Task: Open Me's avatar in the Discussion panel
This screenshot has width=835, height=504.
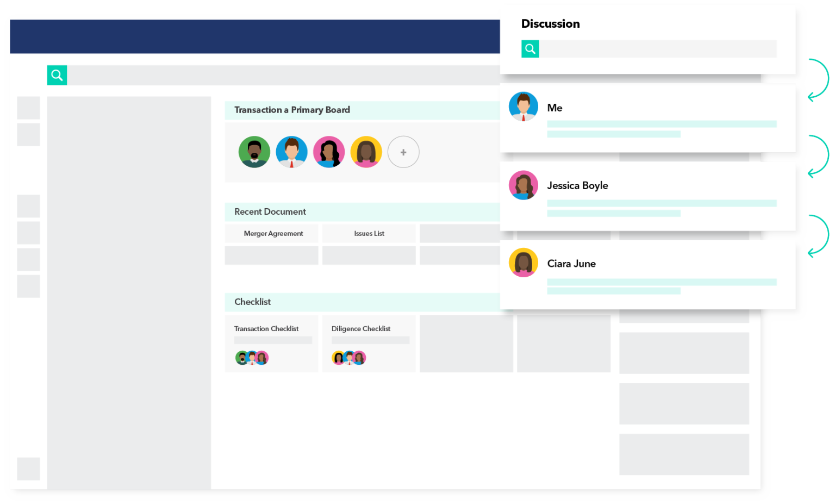Action: click(523, 107)
